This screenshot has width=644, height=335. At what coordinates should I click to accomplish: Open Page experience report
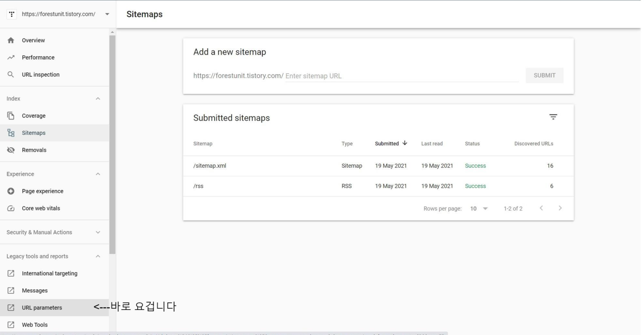coord(54,191)
